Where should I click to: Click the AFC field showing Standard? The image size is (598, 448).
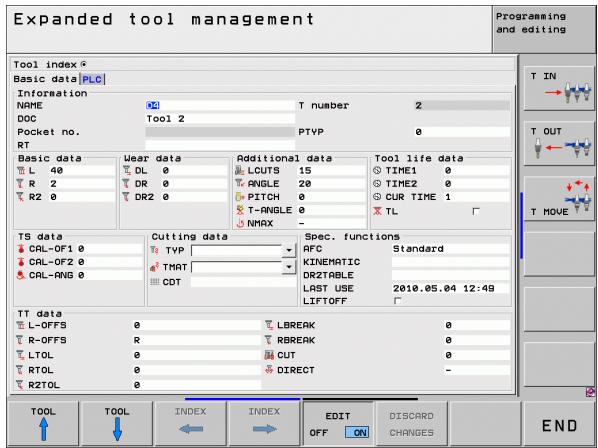click(x=450, y=249)
